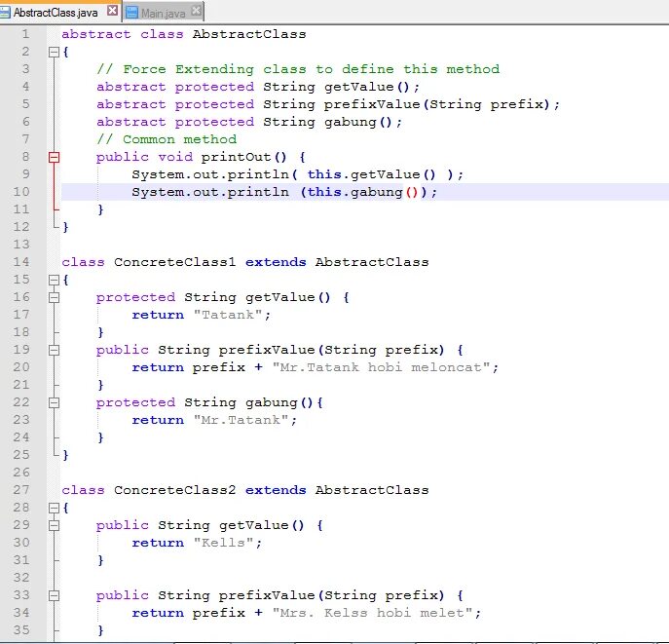The image size is (669, 644).
Task: Collapse the printOut method fold at line 8
Action: (54, 157)
